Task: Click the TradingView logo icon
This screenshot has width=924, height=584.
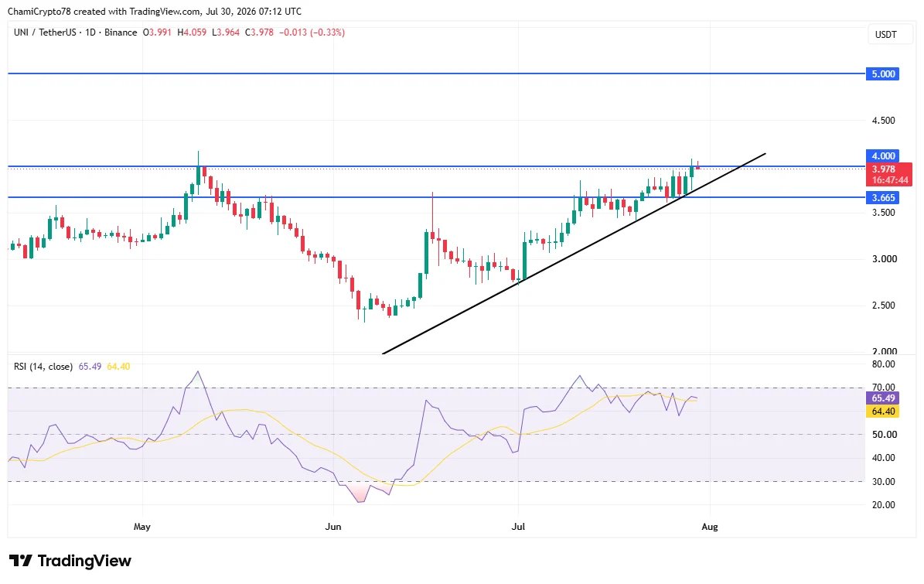Action: pyautogui.click(x=21, y=561)
